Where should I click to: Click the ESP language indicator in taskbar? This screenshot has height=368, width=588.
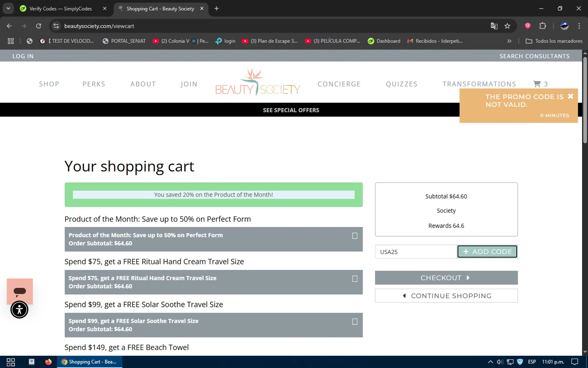(532, 362)
